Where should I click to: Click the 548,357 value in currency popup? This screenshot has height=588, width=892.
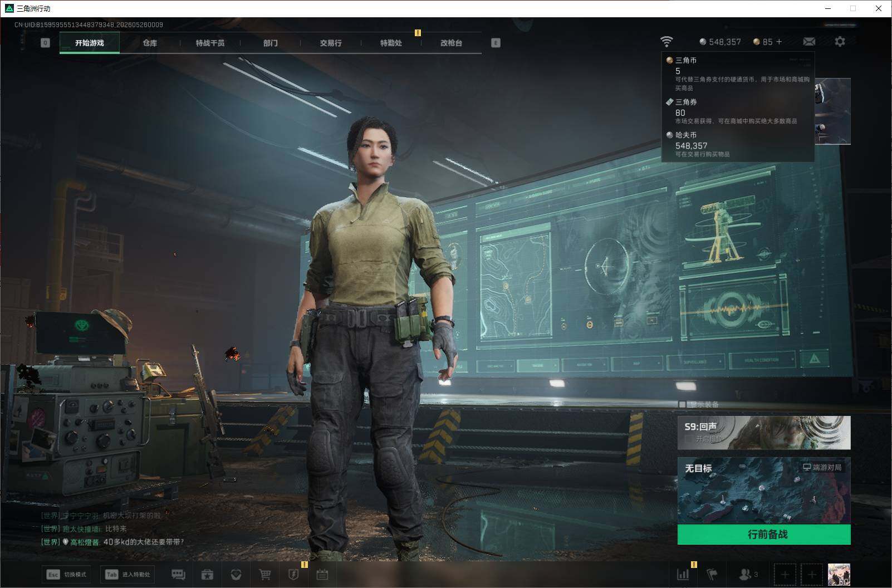click(x=691, y=145)
